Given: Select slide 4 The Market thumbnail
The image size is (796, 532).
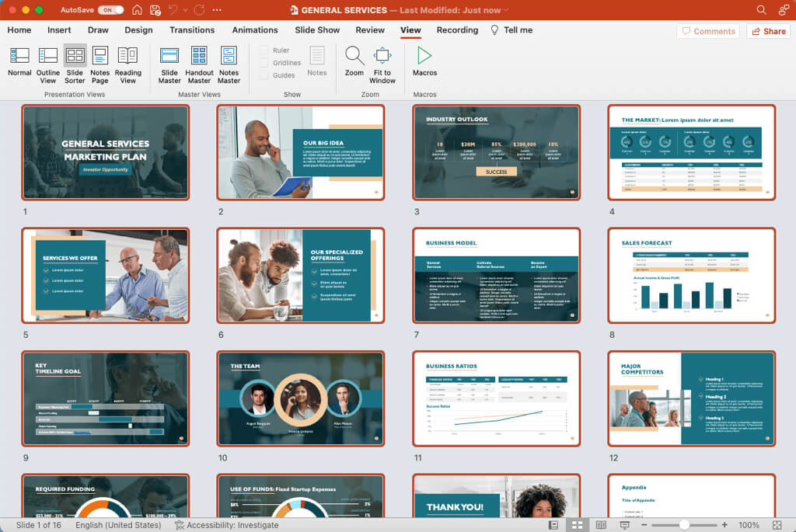Looking at the screenshot, I should [x=691, y=152].
